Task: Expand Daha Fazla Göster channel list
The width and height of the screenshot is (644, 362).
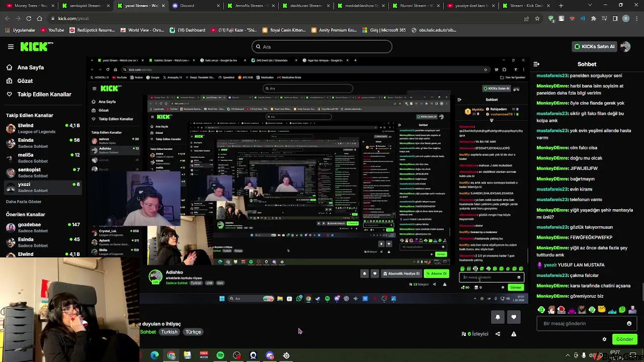Action: [x=24, y=202]
